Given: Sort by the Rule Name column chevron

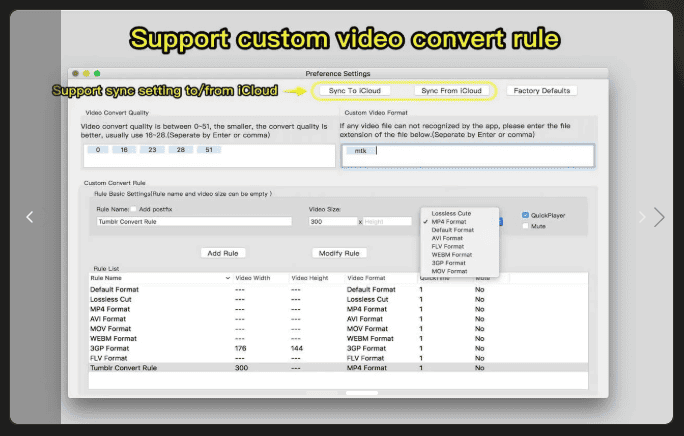Looking at the screenshot, I should click(228, 278).
